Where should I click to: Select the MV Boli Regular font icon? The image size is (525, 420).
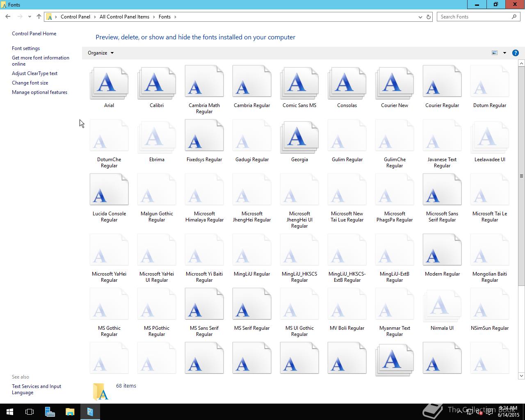coord(347,304)
